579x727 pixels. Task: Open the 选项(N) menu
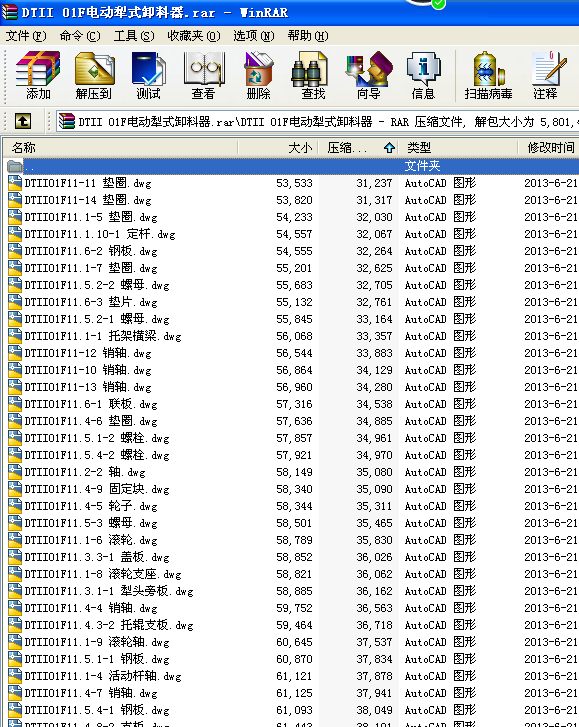[x=254, y=36]
